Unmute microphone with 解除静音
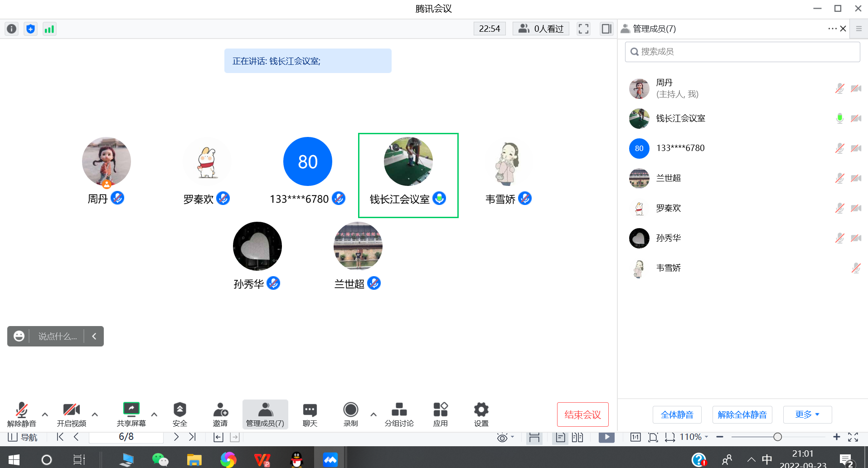868x468 pixels. pyautogui.click(x=21, y=414)
